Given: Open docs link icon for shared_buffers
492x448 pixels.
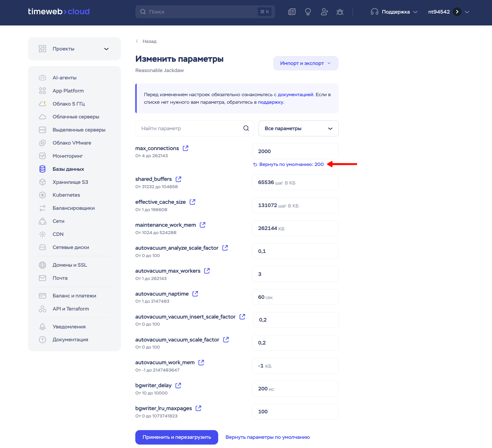Looking at the screenshot, I should pos(178,179).
